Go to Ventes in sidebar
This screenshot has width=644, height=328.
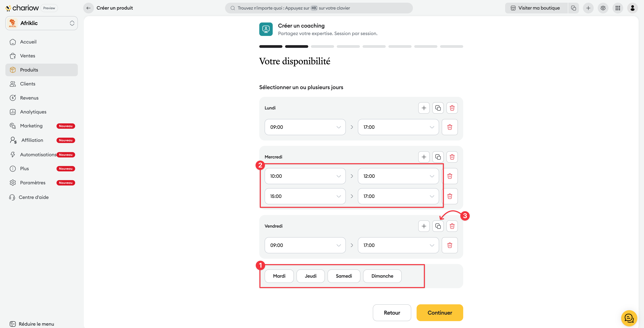pos(28,56)
